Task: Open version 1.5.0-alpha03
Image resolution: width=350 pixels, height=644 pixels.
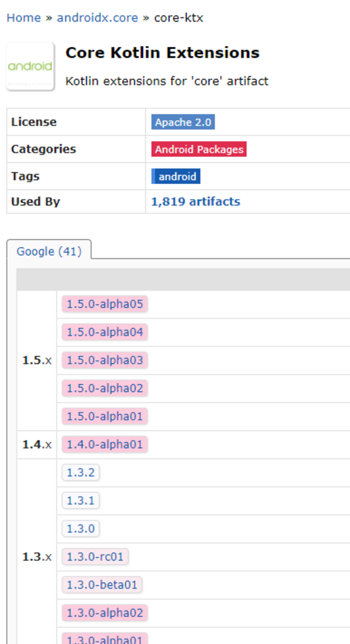Action: coord(105,360)
